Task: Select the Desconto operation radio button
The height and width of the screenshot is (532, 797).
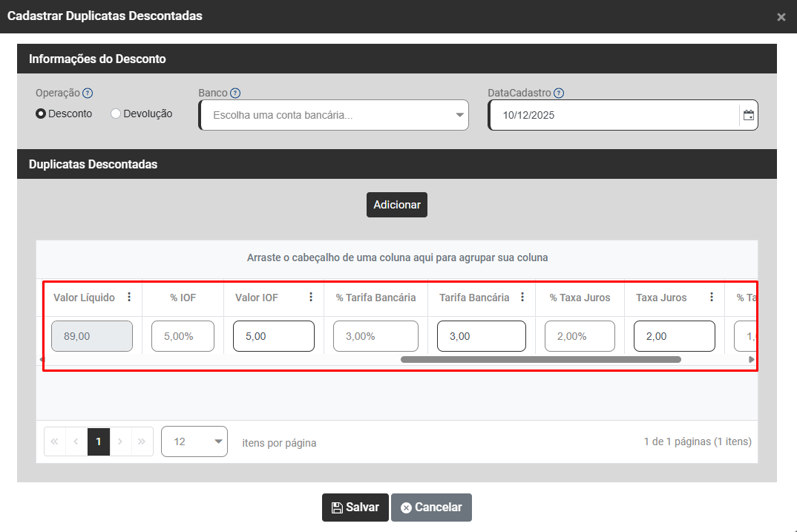Action: coord(42,114)
